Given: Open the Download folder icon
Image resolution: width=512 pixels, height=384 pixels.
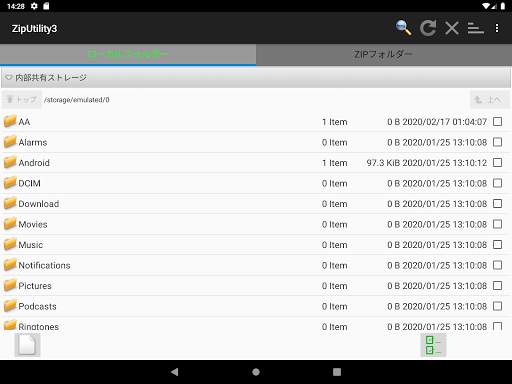Looking at the screenshot, I should pyautogui.click(x=10, y=203).
